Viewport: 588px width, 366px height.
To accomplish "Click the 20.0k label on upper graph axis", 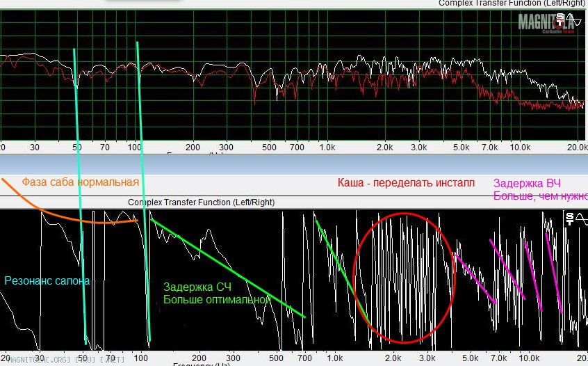I will (577, 148).
